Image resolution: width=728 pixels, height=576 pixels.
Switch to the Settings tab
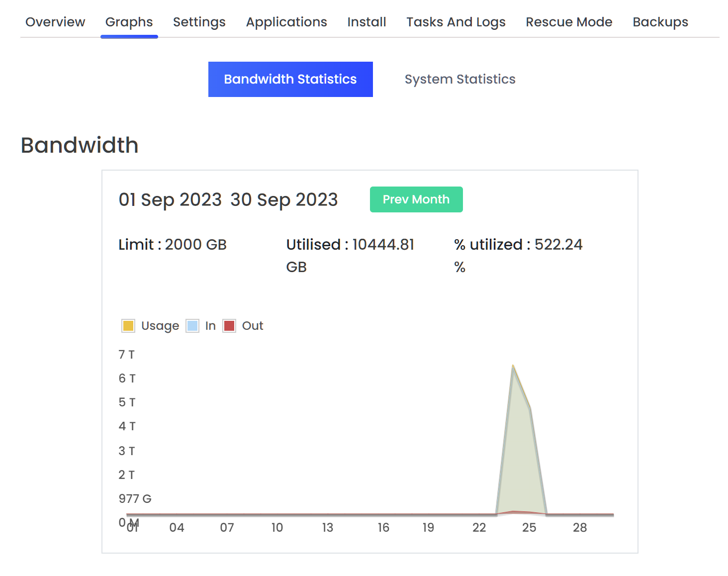pyautogui.click(x=199, y=22)
